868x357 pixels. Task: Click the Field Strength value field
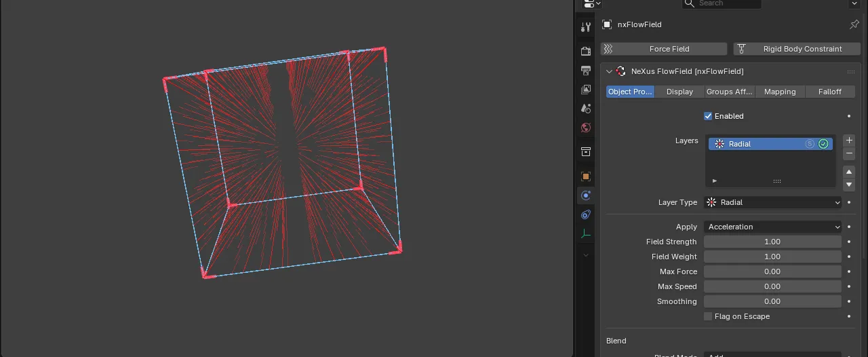773,242
